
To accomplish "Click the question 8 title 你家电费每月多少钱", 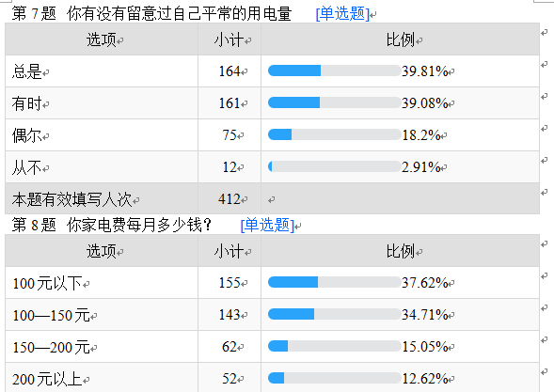I will (139, 225).
